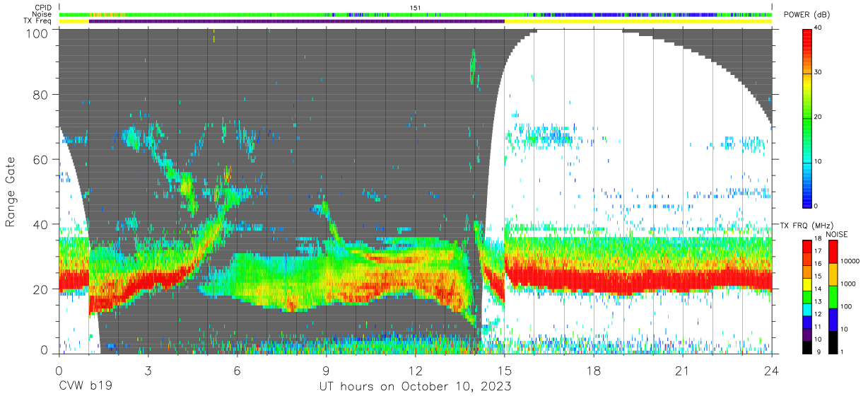Click the 21 hour tick on the UT axis
Viewport: 868px width, 401px height.
682,371
